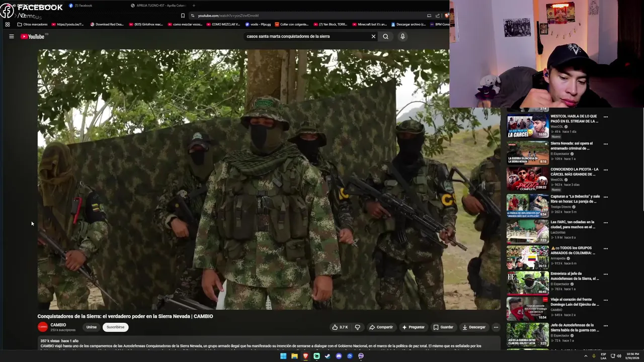Click the magnifier search button
Viewport: 644px width, 362px height.
(385, 36)
